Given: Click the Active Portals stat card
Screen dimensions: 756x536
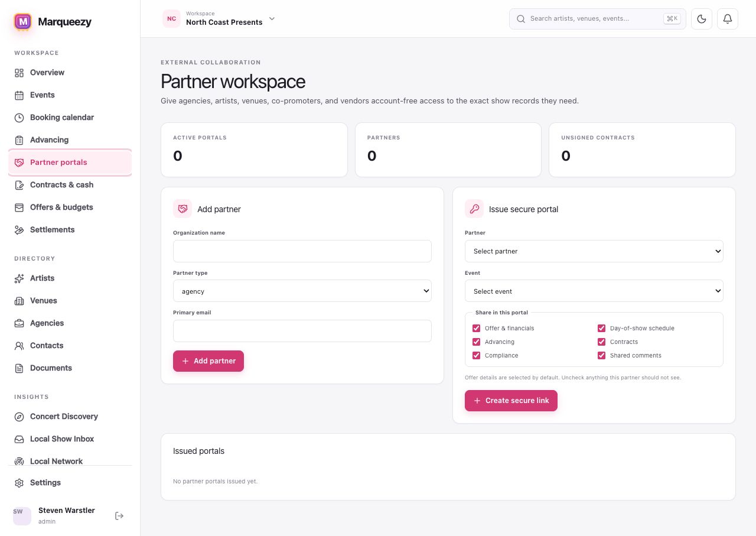Looking at the screenshot, I should 254,150.
